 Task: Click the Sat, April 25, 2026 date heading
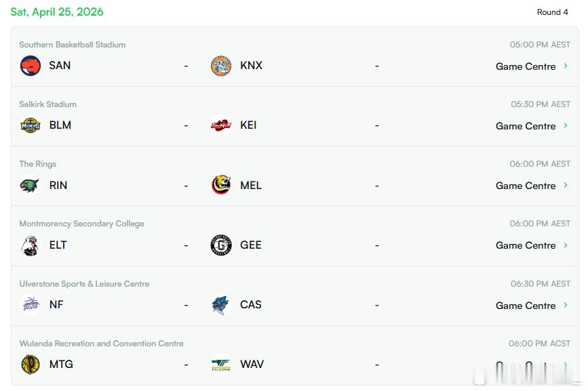[57, 12]
